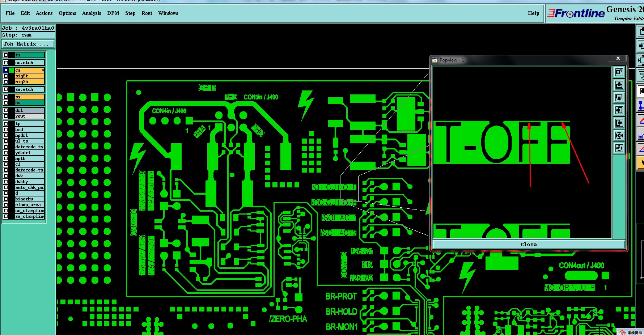Toggle the sig3b layer checkbox
Image resolution: width=644 pixels, height=335 pixels.
pos(6,82)
